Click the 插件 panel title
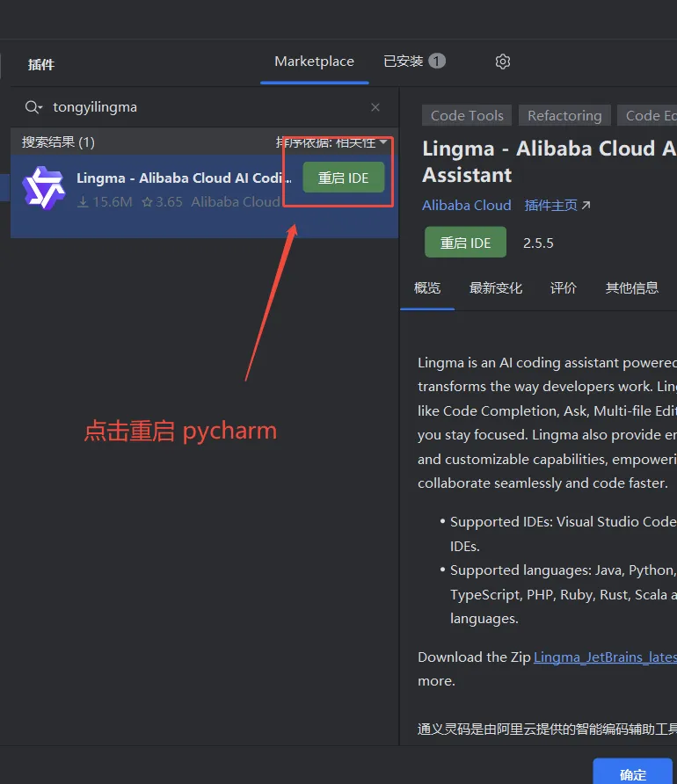This screenshot has width=677, height=784. tap(41, 64)
